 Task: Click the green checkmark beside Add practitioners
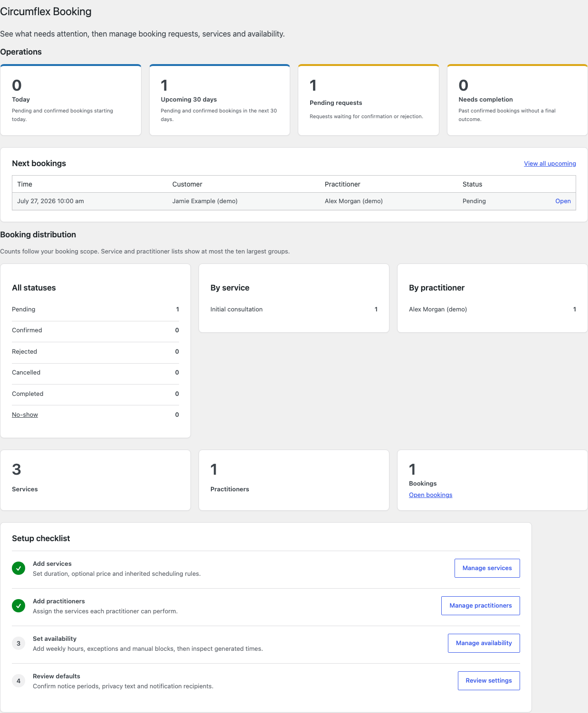point(19,606)
